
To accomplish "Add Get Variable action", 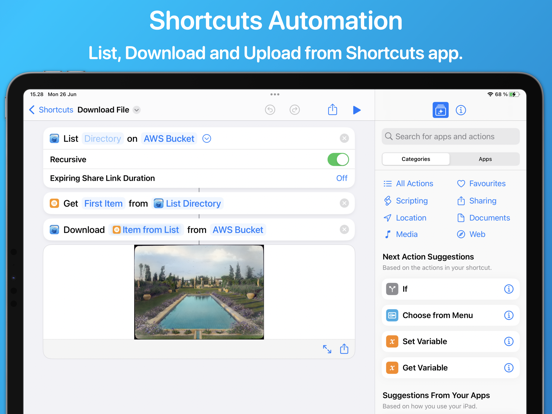I will pyautogui.click(x=451, y=368).
